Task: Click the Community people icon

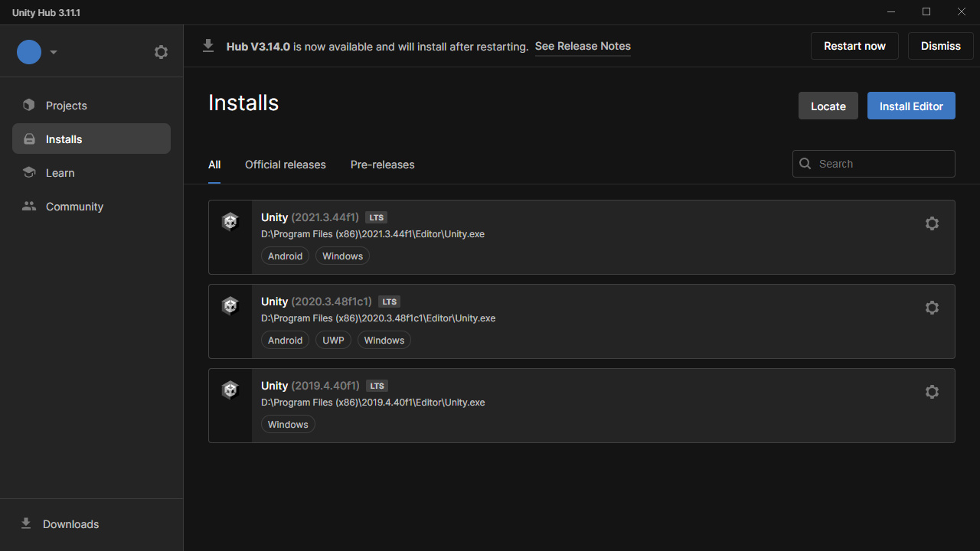Action: tap(29, 207)
